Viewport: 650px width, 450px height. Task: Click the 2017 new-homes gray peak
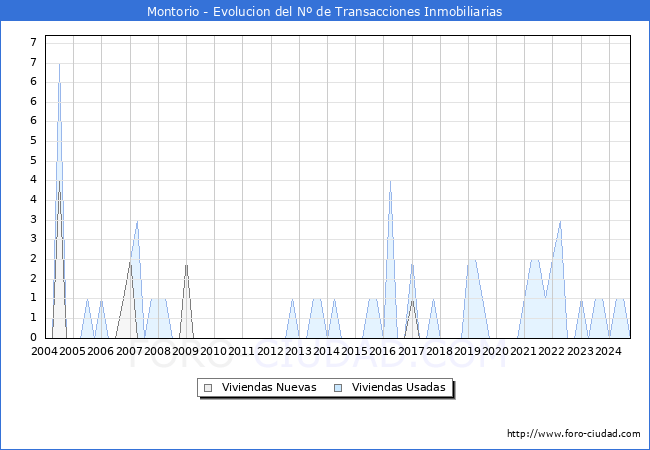coord(412,302)
